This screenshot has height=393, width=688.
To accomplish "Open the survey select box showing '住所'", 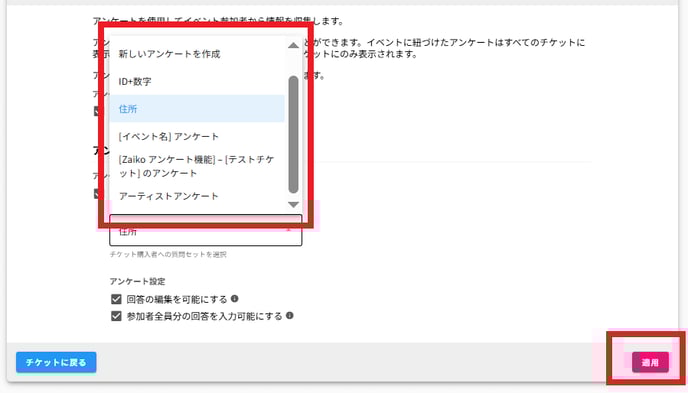I will 205,230.
